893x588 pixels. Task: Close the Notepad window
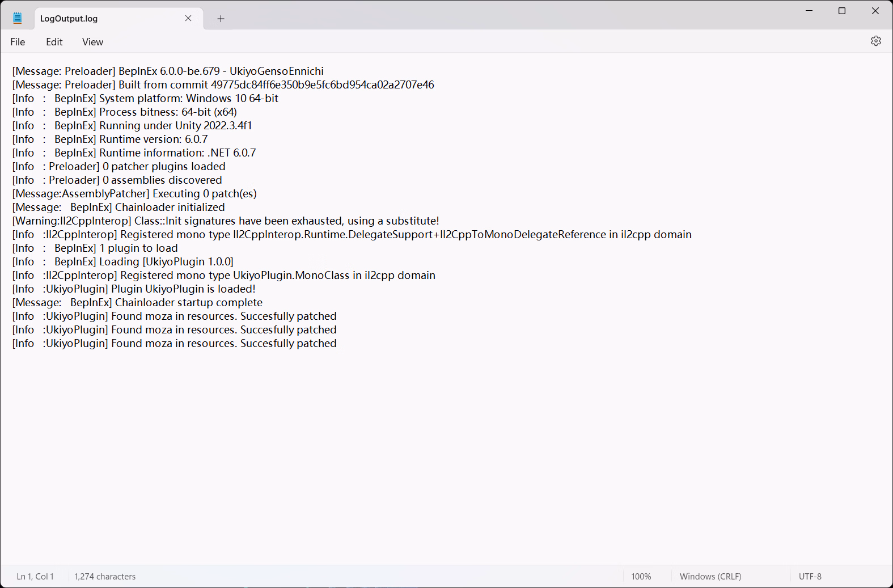click(875, 11)
